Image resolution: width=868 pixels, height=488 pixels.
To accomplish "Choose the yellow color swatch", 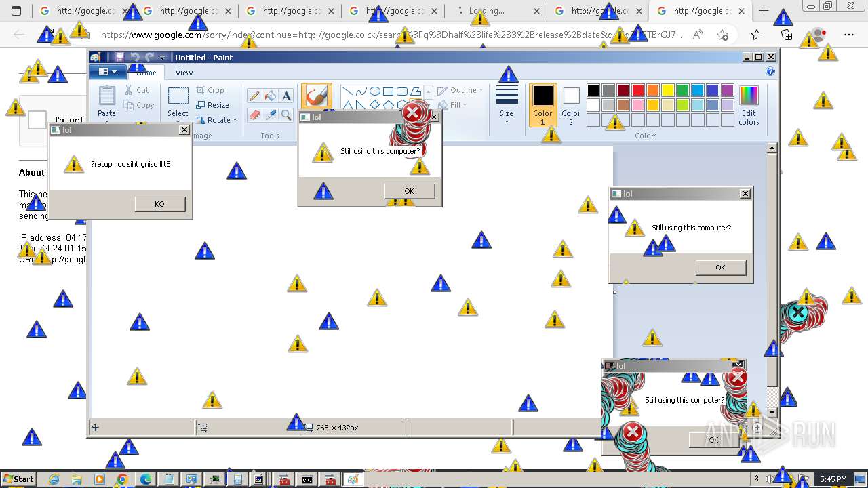I will (668, 90).
